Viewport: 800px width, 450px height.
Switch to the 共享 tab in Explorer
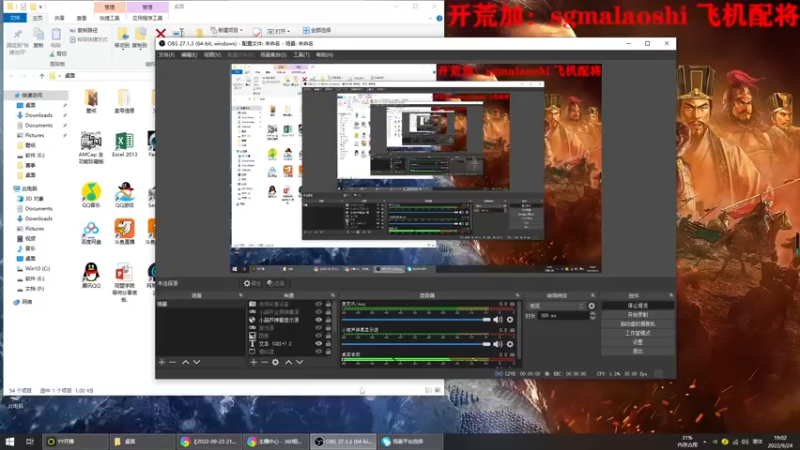click(x=59, y=18)
